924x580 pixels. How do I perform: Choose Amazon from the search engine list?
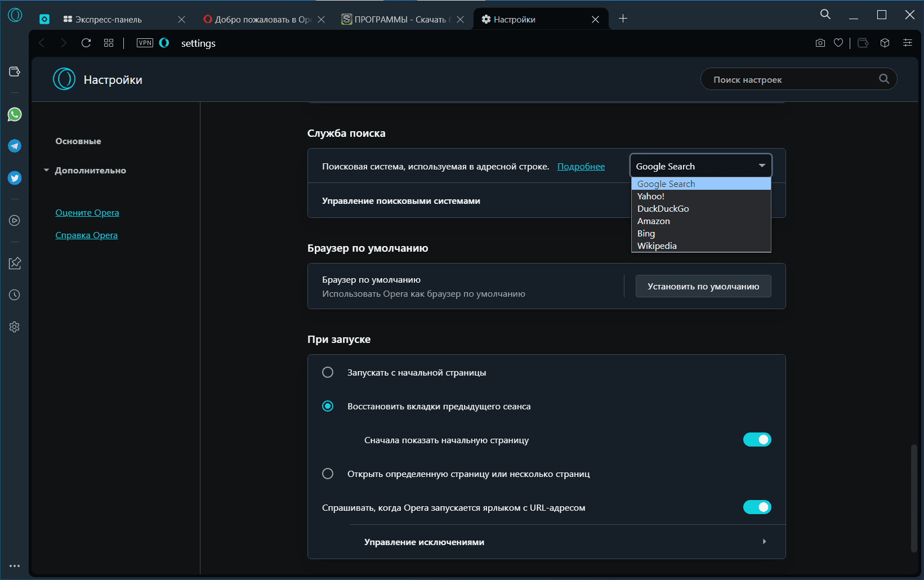pyautogui.click(x=701, y=221)
